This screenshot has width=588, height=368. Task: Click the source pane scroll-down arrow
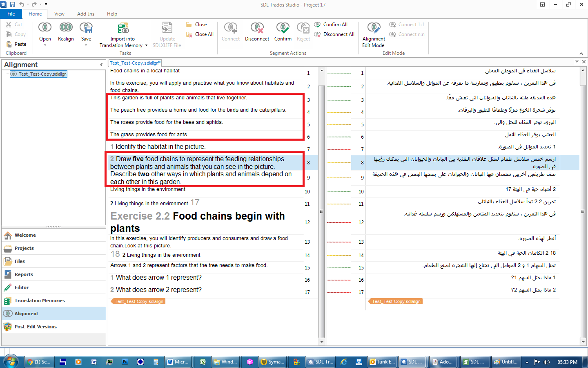click(321, 342)
